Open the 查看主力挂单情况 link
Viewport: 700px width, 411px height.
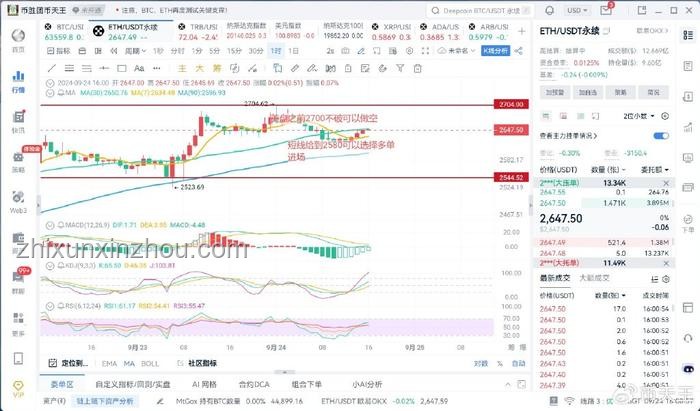pyautogui.click(x=568, y=136)
